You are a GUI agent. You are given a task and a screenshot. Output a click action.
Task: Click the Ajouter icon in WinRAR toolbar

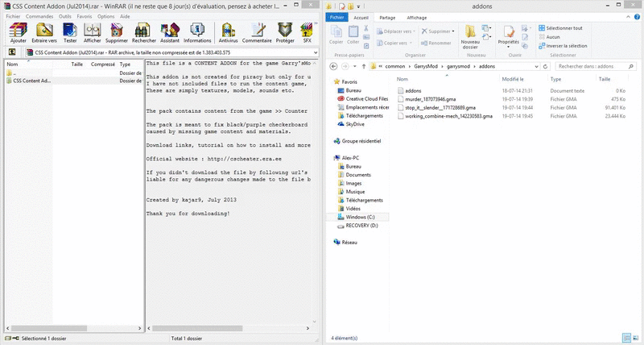pyautogui.click(x=18, y=33)
